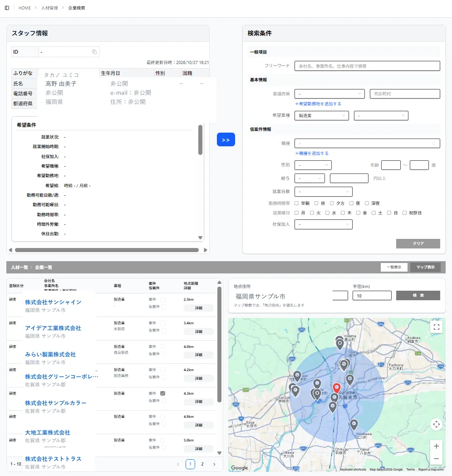Open the 性別 dropdown

point(313,165)
